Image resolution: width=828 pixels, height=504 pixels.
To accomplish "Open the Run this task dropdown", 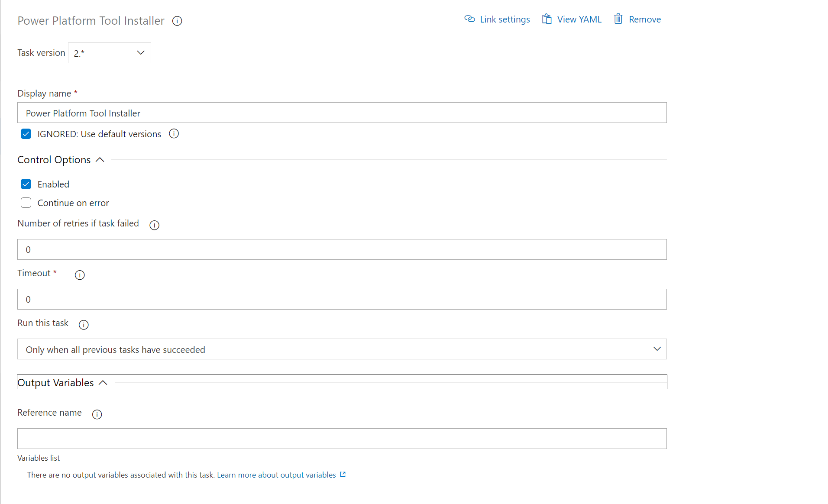I will pos(657,349).
